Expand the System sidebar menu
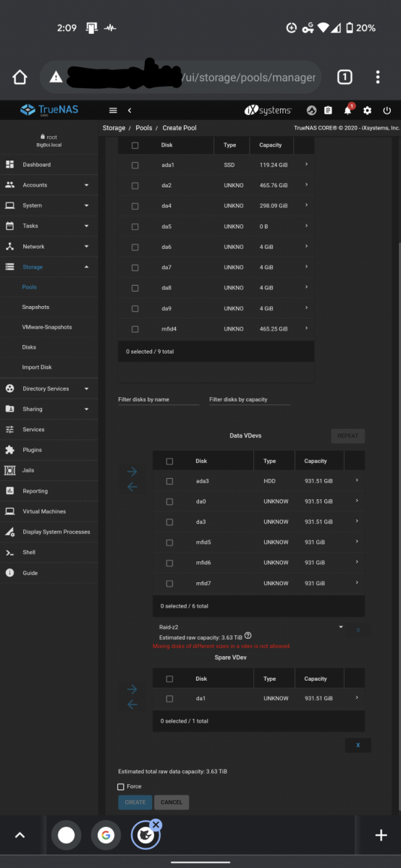The height and width of the screenshot is (868, 401). point(49,205)
